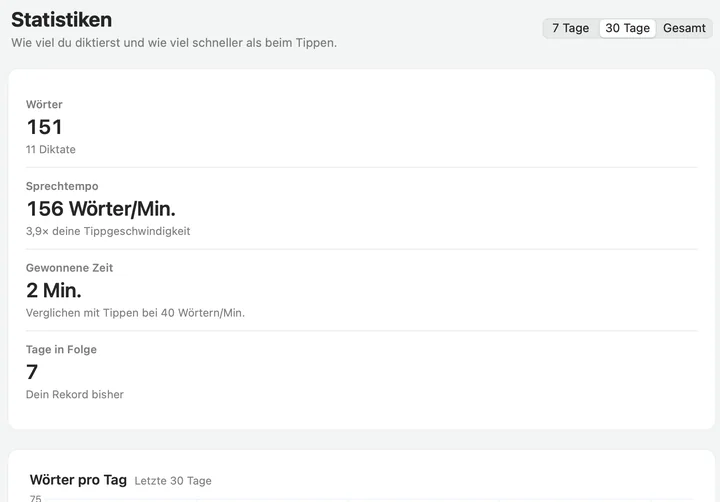
Task: Switch to the 7 Tage view
Action: point(570,28)
